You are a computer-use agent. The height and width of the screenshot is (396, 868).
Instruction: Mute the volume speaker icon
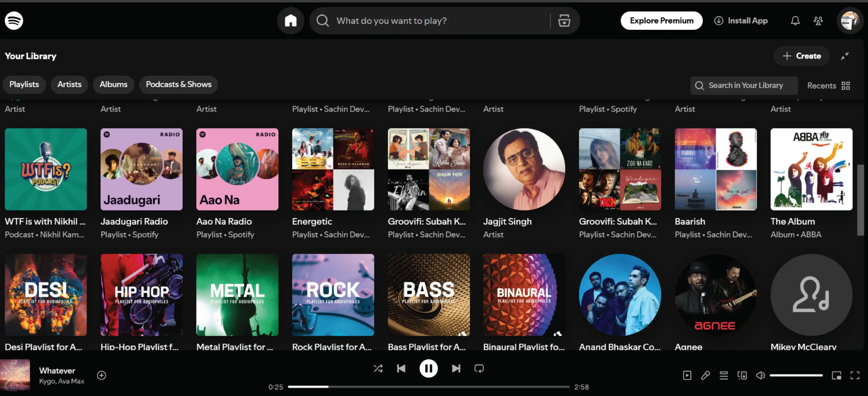(761, 375)
